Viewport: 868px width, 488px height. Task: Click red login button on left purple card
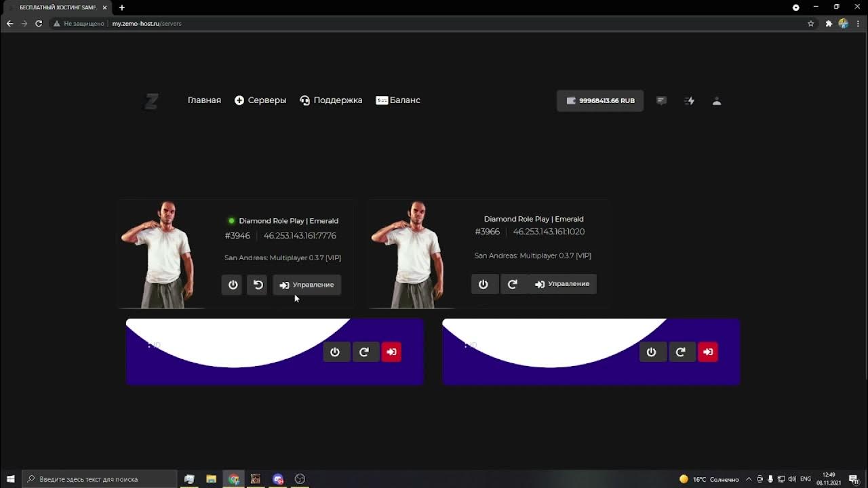click(391, 352)
